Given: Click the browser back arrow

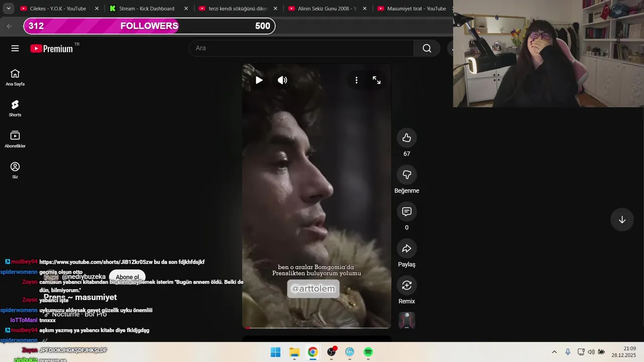Looking at the screenshot, I should click(x=9, y=26).
